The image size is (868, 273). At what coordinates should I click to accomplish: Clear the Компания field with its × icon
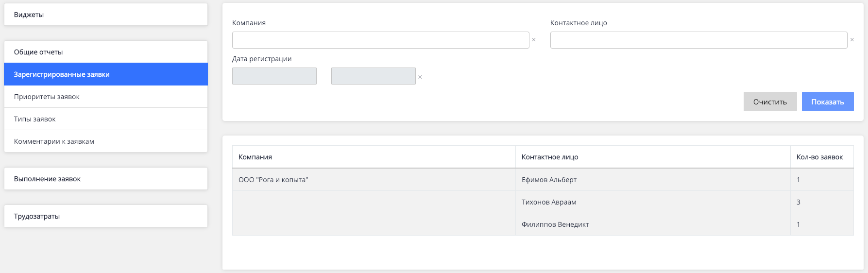click(534, 40)
